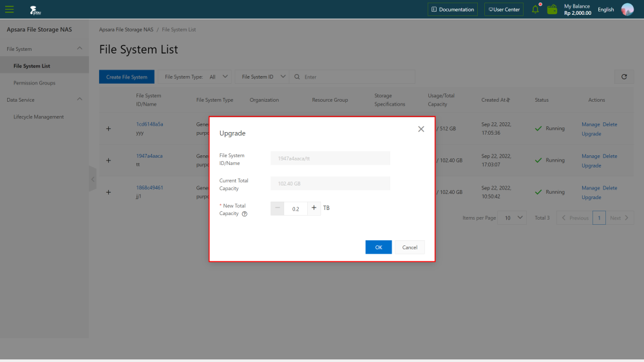Close the Upgrade dialog with X

pyautogui.click(x=421, y=129)
